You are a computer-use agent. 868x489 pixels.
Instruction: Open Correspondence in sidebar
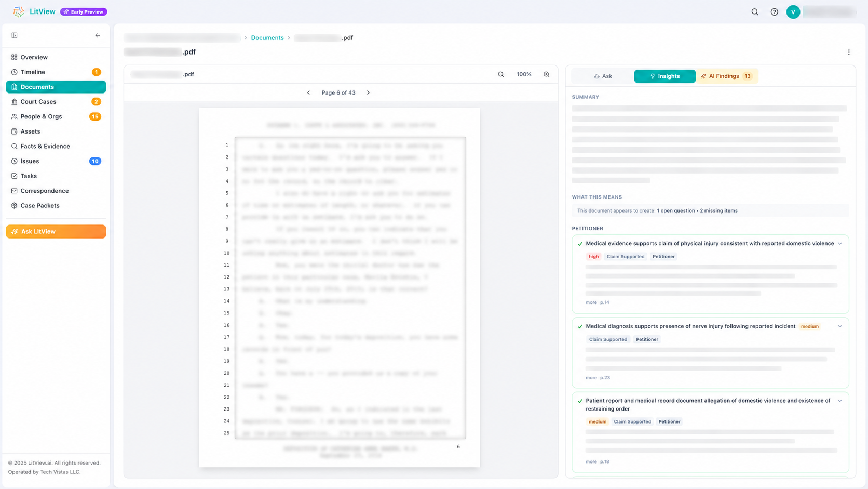coord(56,191)
